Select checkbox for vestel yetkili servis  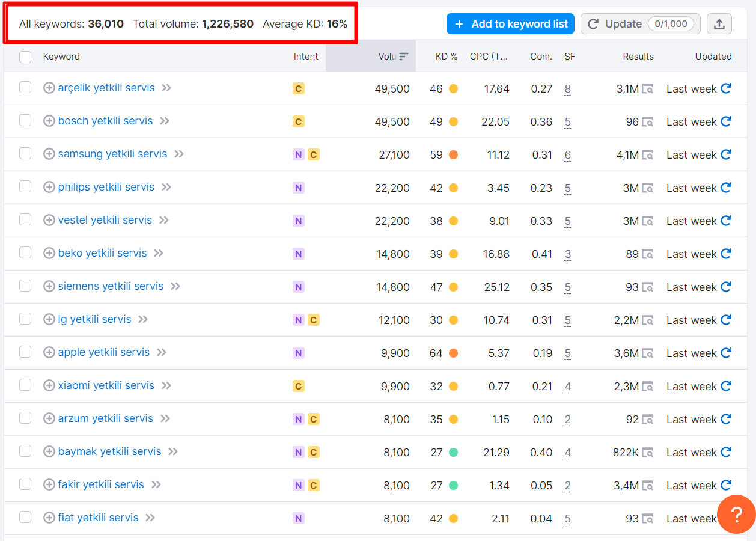click(25, 220)
